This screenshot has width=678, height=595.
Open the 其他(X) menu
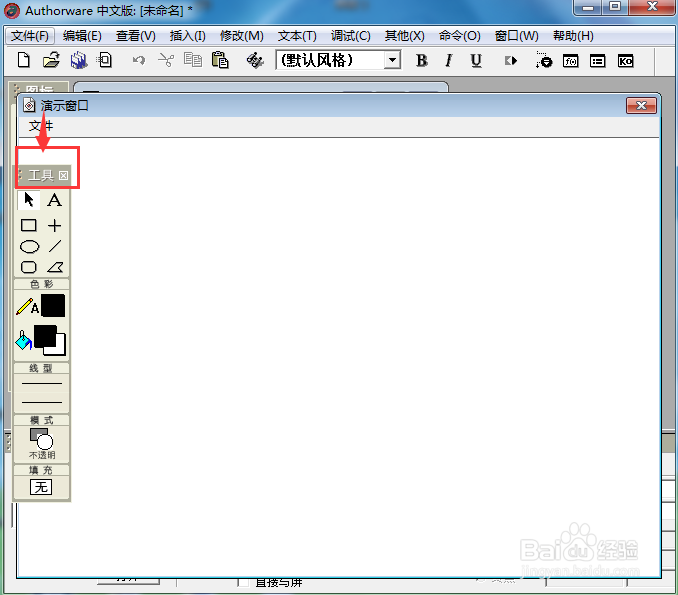click(x=405, y=35)
